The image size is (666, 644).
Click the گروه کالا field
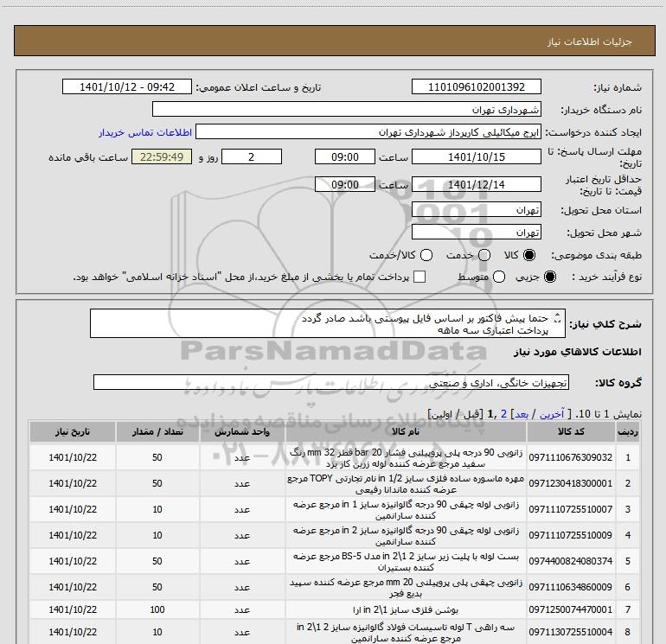331,382
